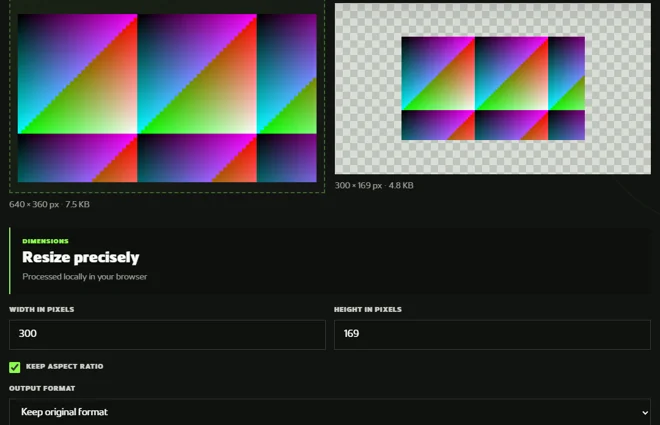The height and width of the screenshot is (425, 660).
Task: Open the Output Format dropdown
Action: 330,412
